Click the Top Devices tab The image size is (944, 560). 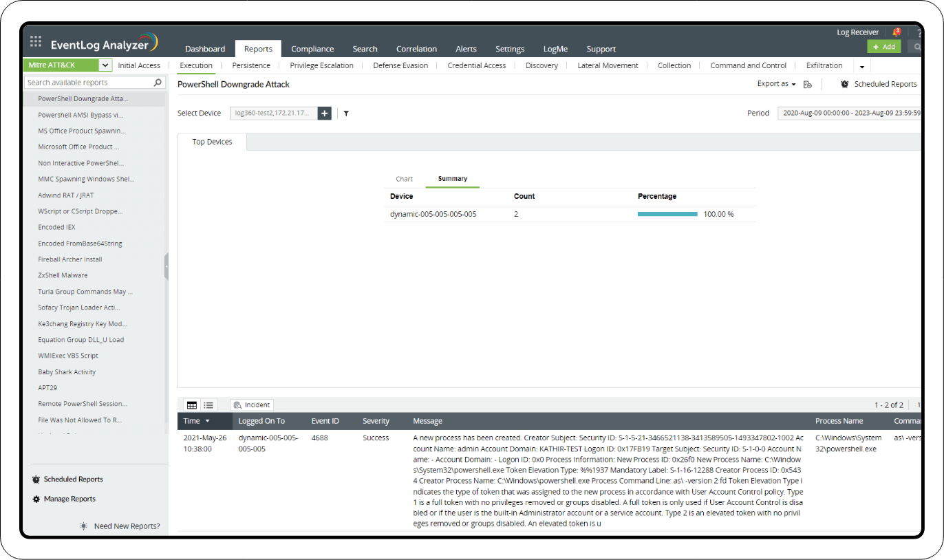tap(212, 142)
